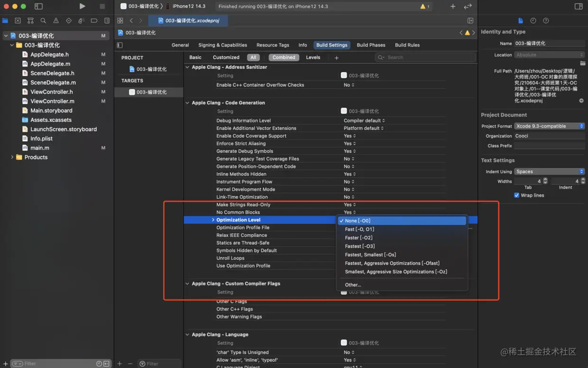Choose Smallest, Aggressive Size Optimizations [-Oz]
This screenshot has height=368, width=588.
pyautogui.click(x=402, y=272)
